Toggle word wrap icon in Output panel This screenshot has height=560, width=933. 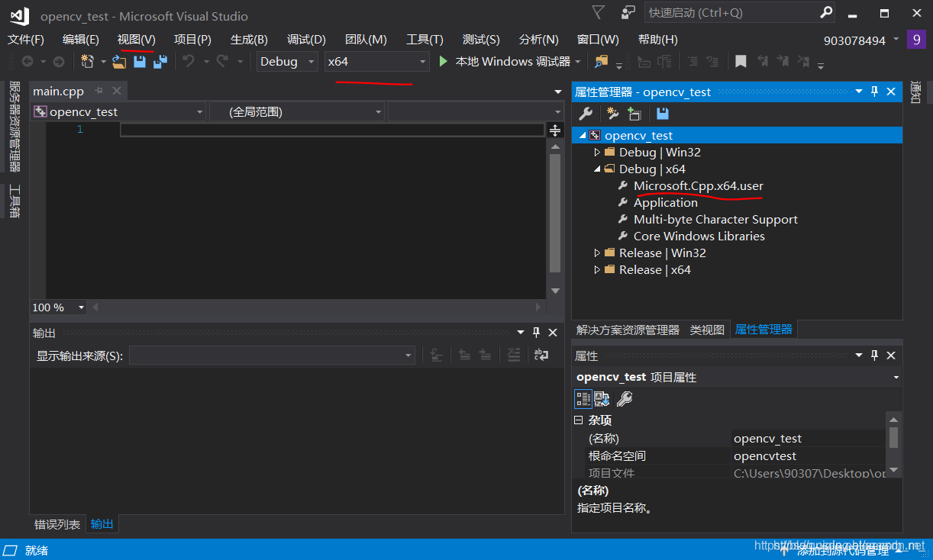tap(541, 355)
